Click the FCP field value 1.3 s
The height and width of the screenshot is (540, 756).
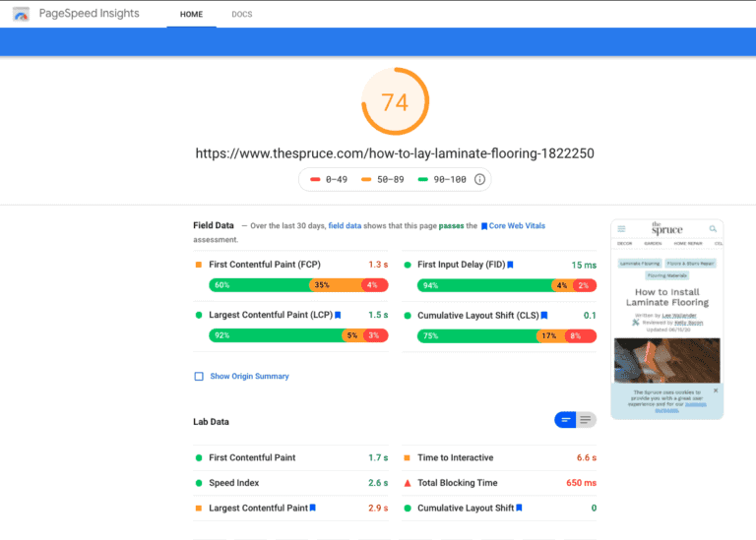click(x=378, y=265)
